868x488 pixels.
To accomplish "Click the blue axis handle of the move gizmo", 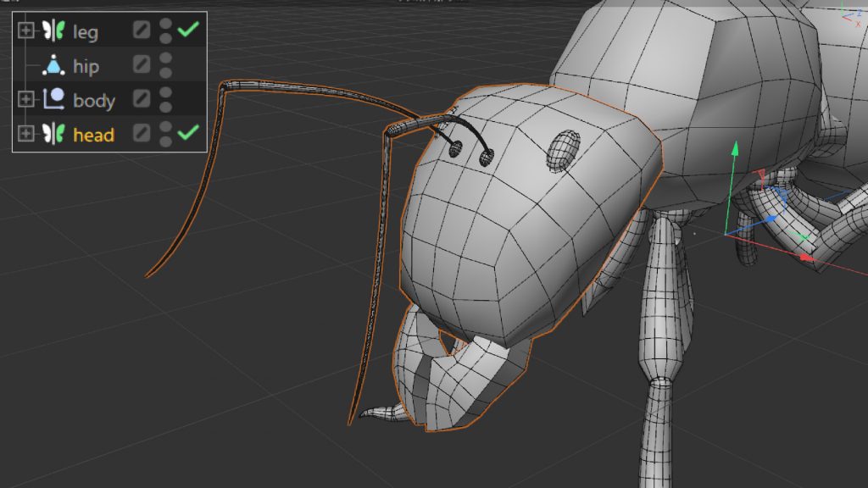I will coord(771,219).
